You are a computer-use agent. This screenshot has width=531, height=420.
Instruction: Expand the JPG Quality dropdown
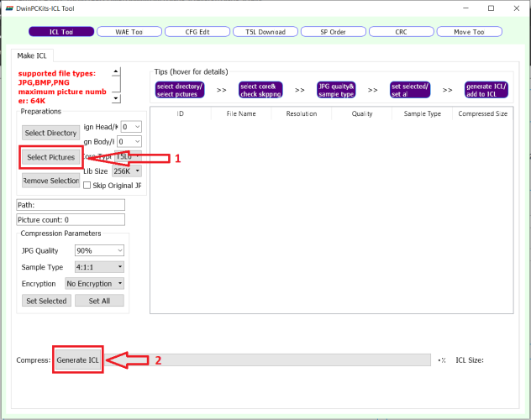[x=99, y=250]
